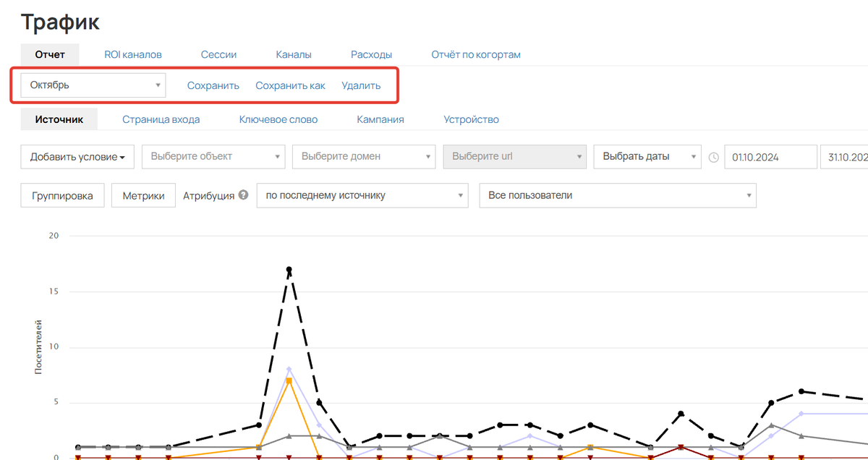Open the Выберите объект dropdown
The height and width of the screenshot is (460, 868).
(213, 157)
